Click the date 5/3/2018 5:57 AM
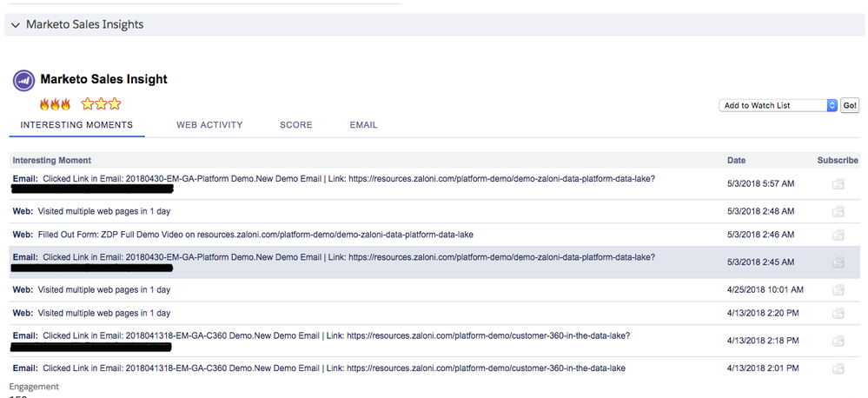Viewport: 868px width, 398px height. tap(760, 183)
